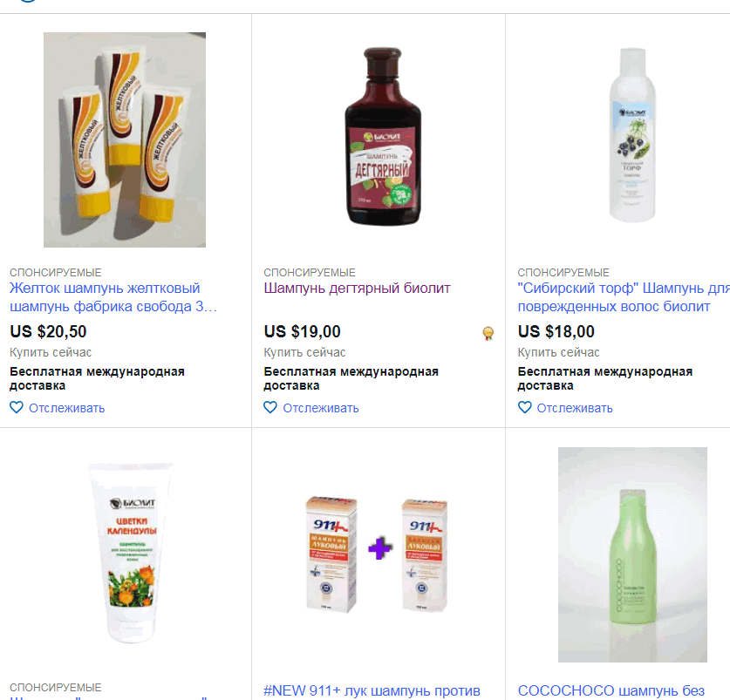The width and height of the screenshot is (730, 700).
Task: Open the green COCOCHOCO bottle photo
Action: [x=632, y=554]
